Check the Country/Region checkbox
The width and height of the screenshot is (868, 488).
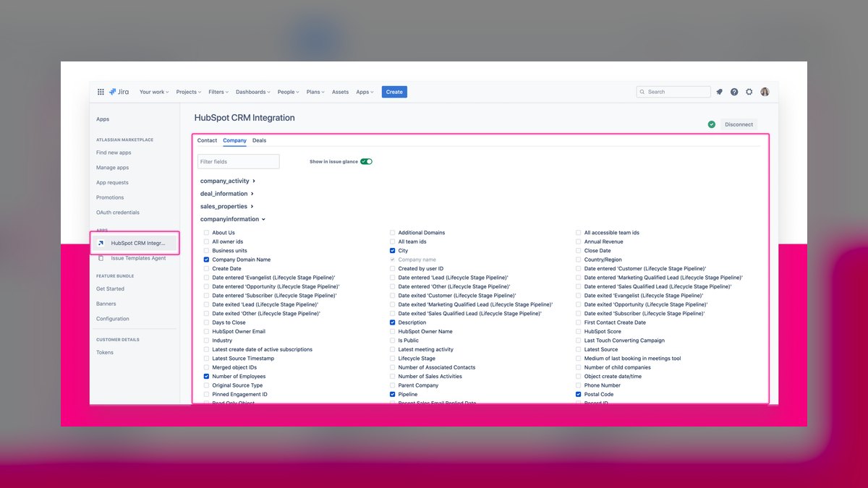[x=579, y=260]
